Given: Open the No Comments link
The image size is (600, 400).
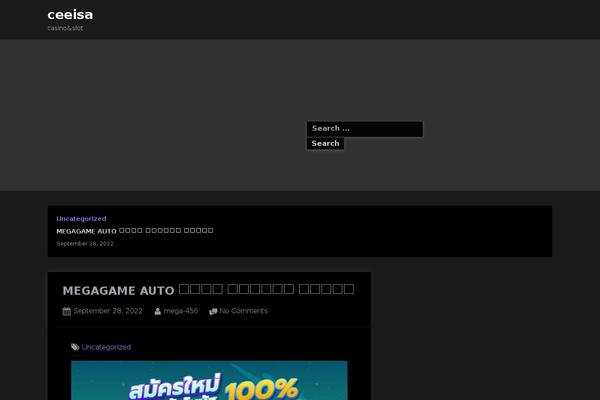Looking at the screenshot, I should tap(243, 311).
